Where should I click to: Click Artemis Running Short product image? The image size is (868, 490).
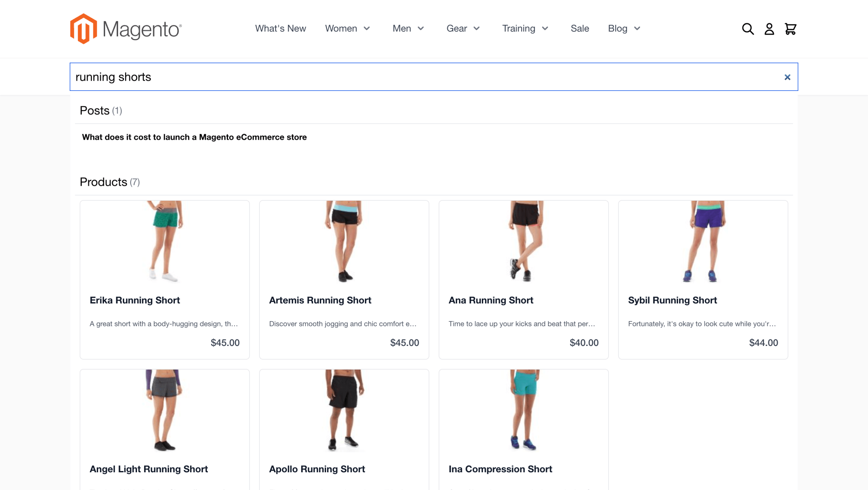pos(344,242)
